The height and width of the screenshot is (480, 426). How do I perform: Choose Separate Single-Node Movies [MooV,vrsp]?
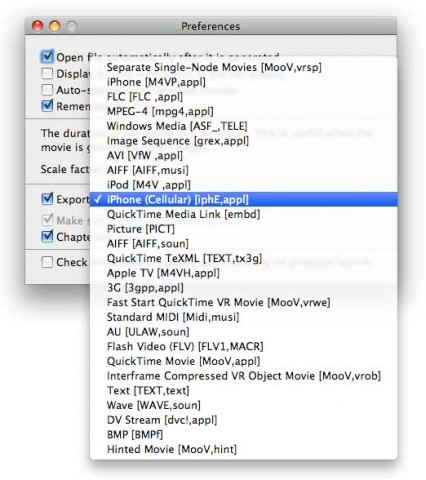click(243, 67)
